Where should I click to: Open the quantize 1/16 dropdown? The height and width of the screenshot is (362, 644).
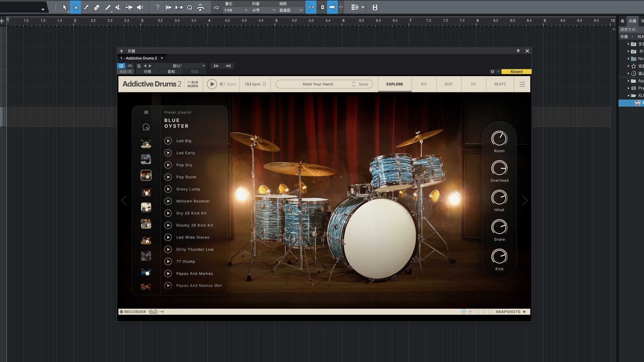236,10
